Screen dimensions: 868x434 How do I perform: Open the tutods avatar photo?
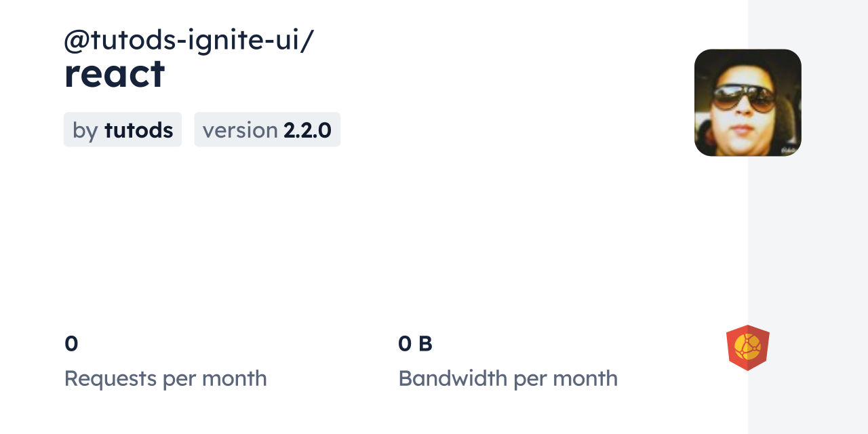click(x=747, y=102)
